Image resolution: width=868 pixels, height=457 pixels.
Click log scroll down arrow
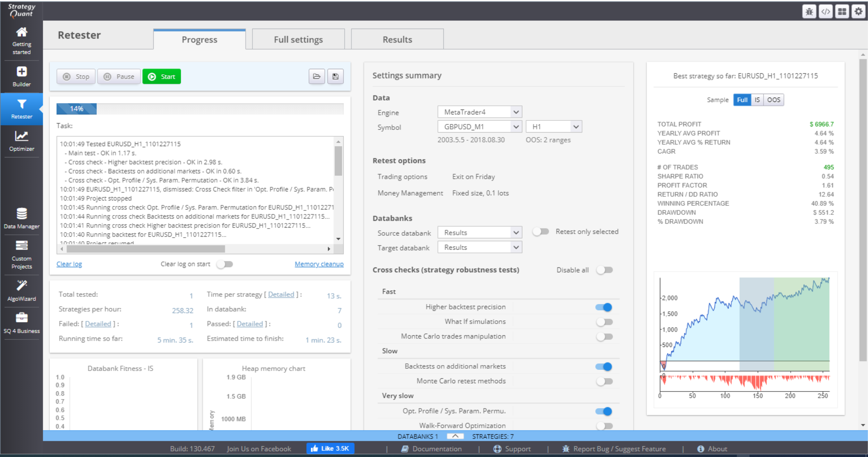pyautogui.click(x=338, y=239)
